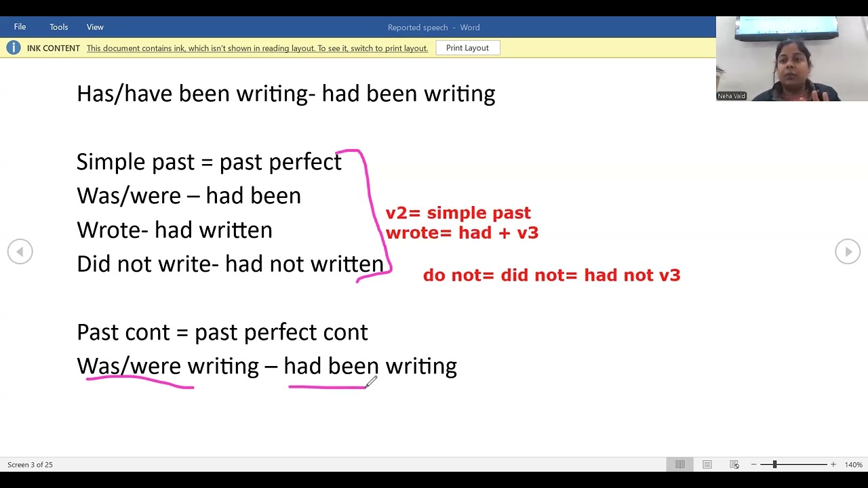Click the 'Was/were writing – had been writing' line
Viewport: 868px width, 488px height.
point(267,366)
